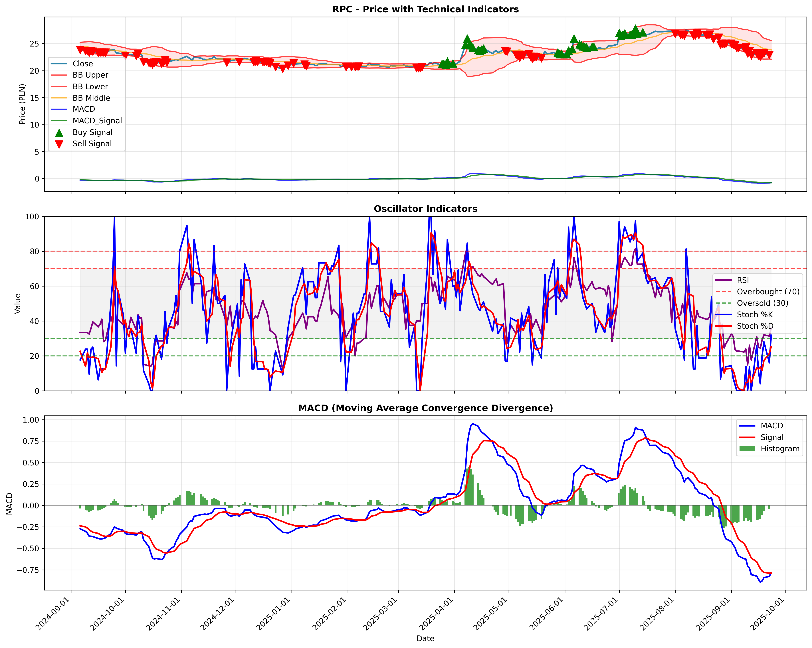Click the 'MACD (Moving Average Convergence Divergence)' title

pos(425,408)
